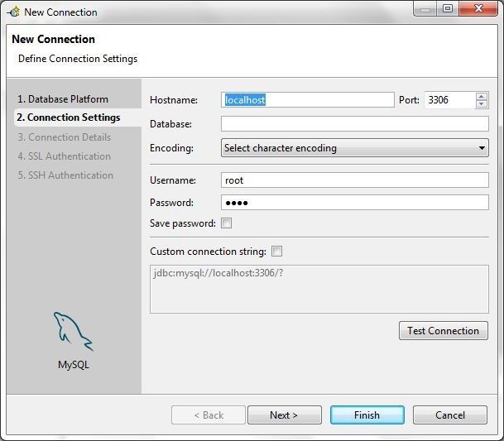
Task: Select step 5. SSH Authentication
Action: pos(65,175)
